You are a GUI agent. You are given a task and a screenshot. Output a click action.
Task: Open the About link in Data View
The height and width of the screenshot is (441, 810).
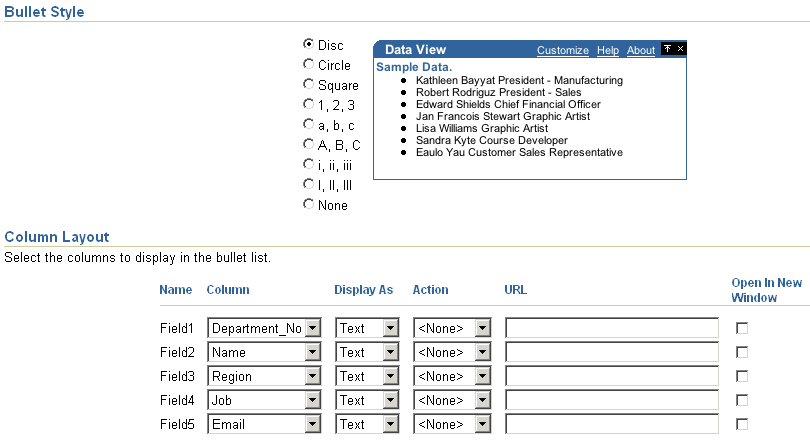[641, 50]
